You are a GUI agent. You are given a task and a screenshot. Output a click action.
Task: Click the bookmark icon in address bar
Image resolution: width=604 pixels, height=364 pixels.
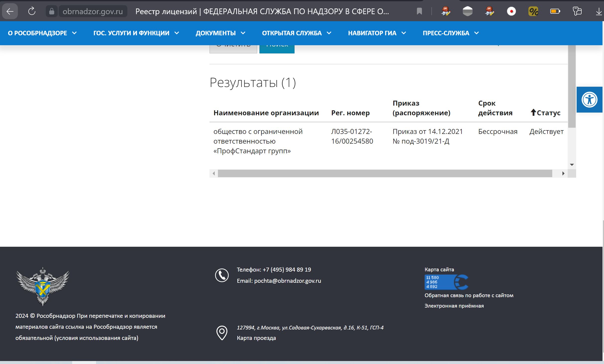(x=419, y=11)
